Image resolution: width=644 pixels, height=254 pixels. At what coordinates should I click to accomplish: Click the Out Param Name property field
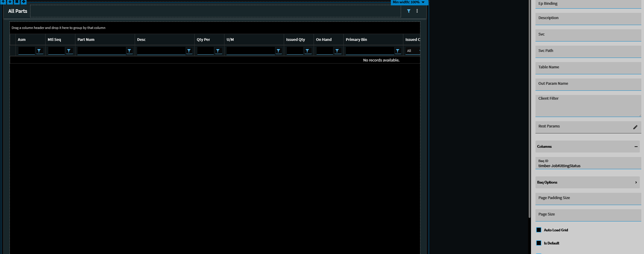pyautogui.click(x=588, y=84)
